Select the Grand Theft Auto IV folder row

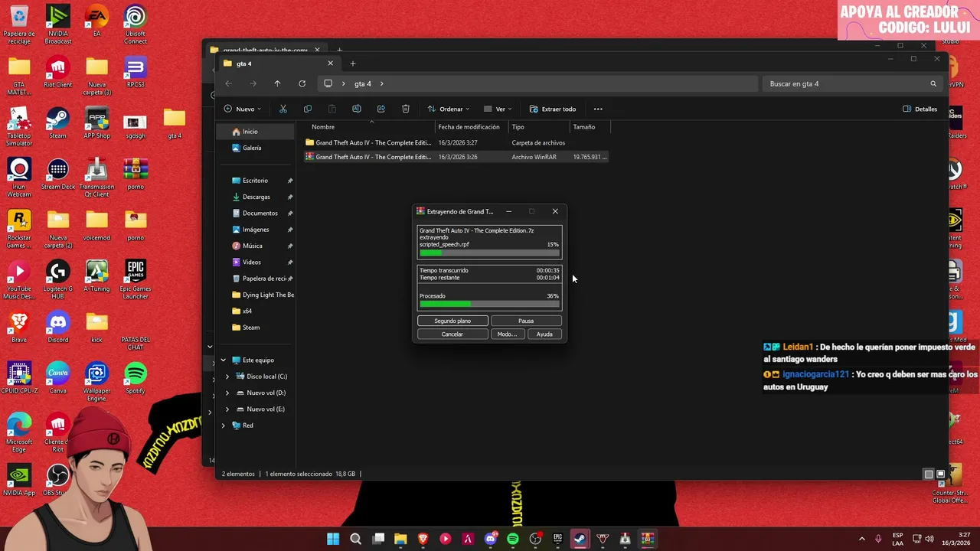456,142
